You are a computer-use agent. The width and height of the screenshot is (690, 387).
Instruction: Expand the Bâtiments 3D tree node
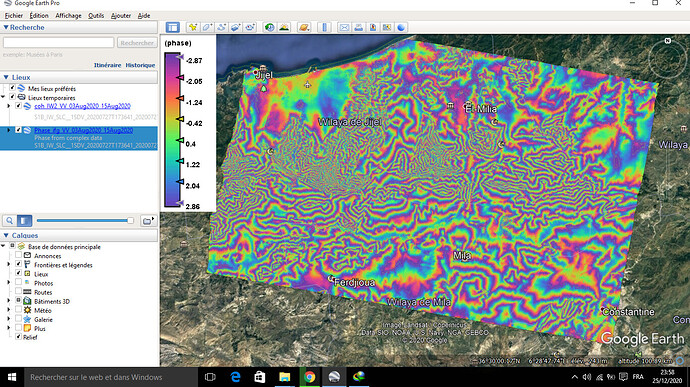click(8, 301)
